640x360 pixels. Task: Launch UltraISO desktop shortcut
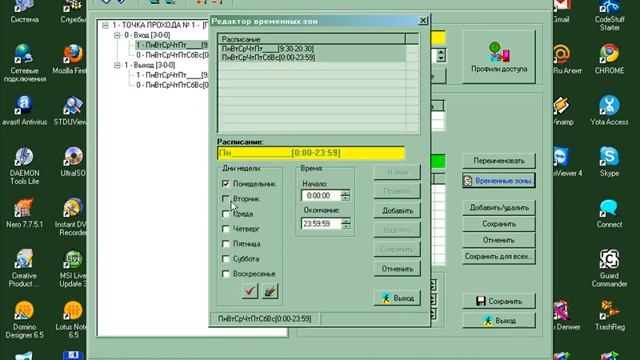coord(73,162)
